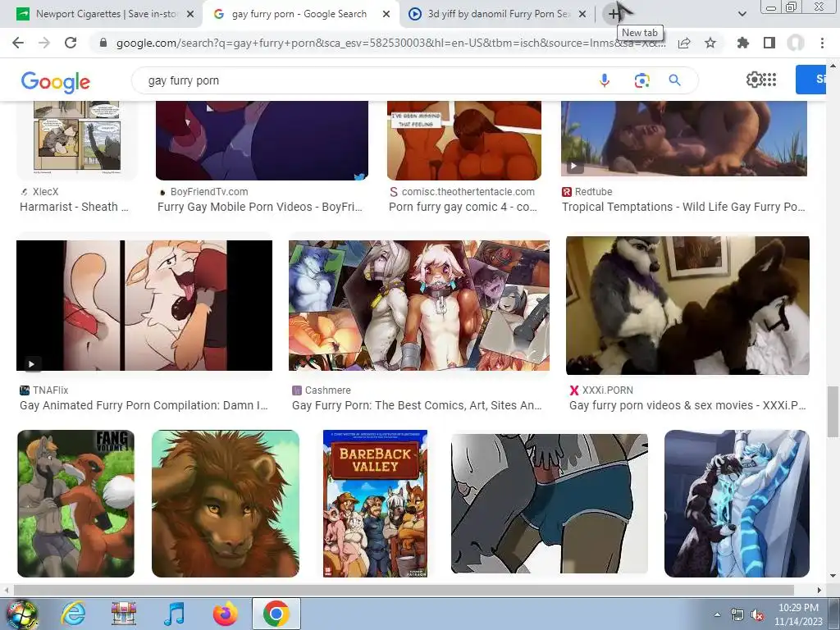
Task: Bookmark this page with the star icon
Action: click(x=710, y=43)
